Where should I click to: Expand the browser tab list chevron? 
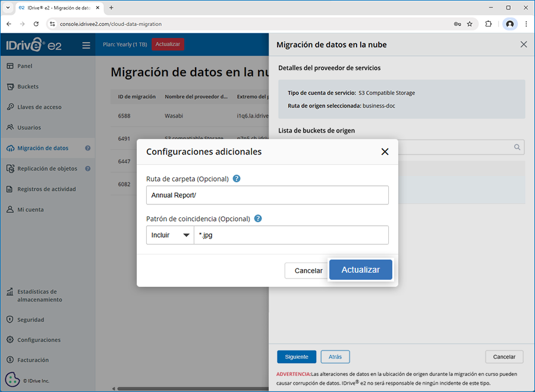click(x=8, y=8)
